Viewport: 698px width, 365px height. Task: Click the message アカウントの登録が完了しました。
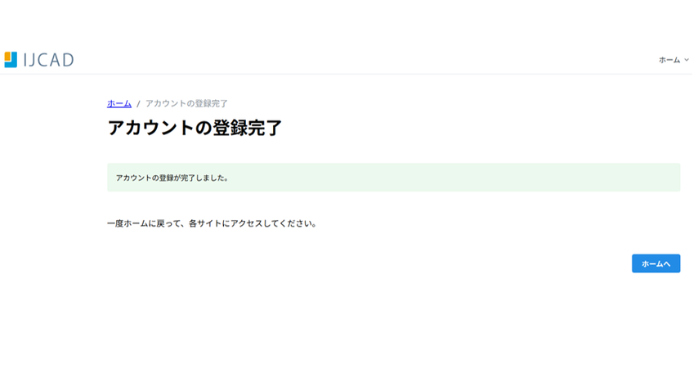click(172, 178)
